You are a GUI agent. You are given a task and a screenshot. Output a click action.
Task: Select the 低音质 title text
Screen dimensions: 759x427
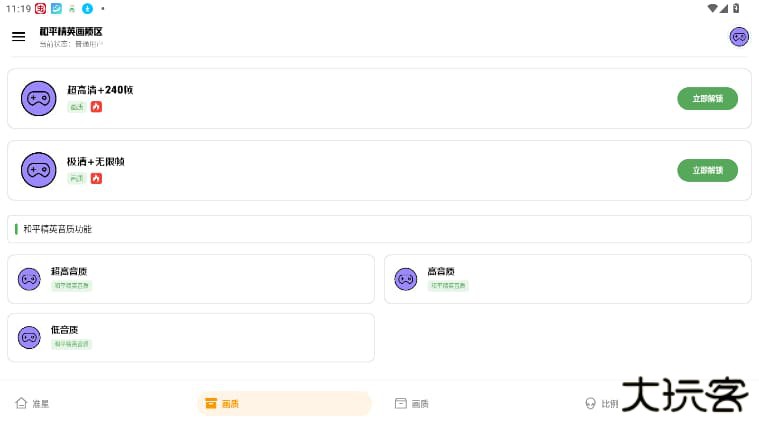pos(64,330)
